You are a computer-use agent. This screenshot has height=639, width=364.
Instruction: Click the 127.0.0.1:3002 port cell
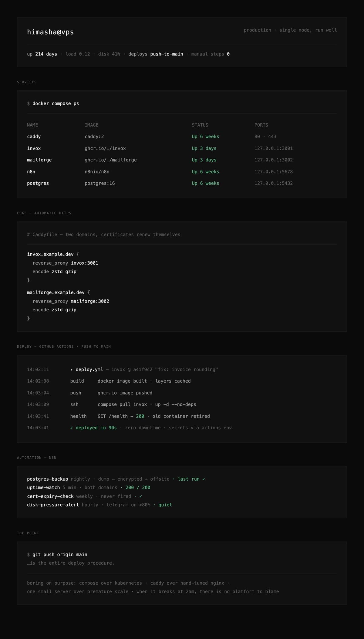click(274, 160)
